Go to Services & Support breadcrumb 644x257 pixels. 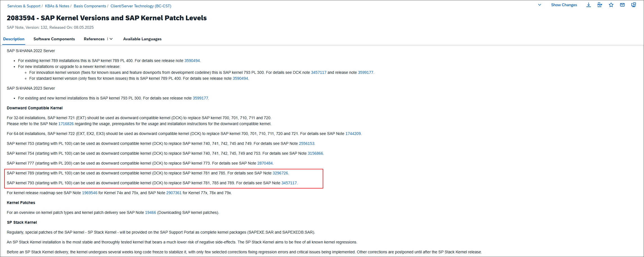(24, 6)
